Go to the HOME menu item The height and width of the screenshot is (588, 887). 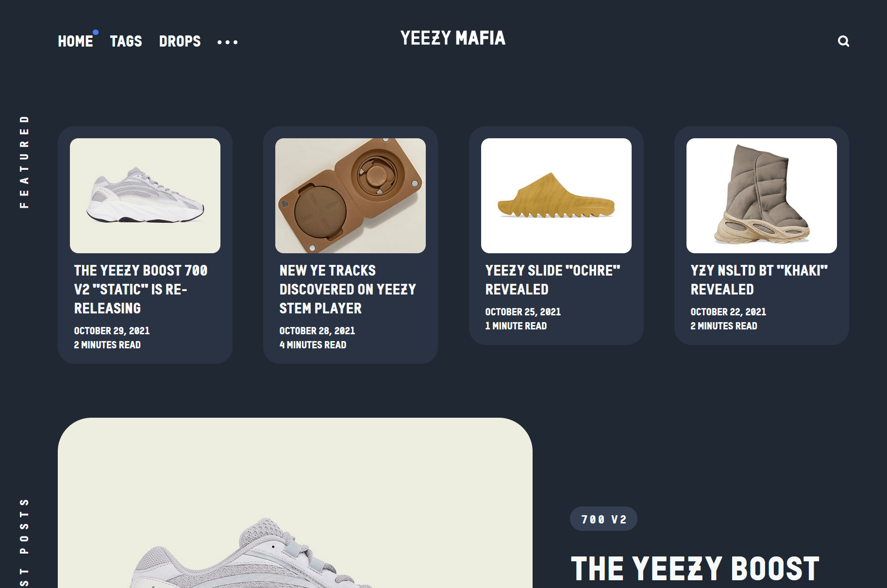pyautogui.click(x=75, y=41)
